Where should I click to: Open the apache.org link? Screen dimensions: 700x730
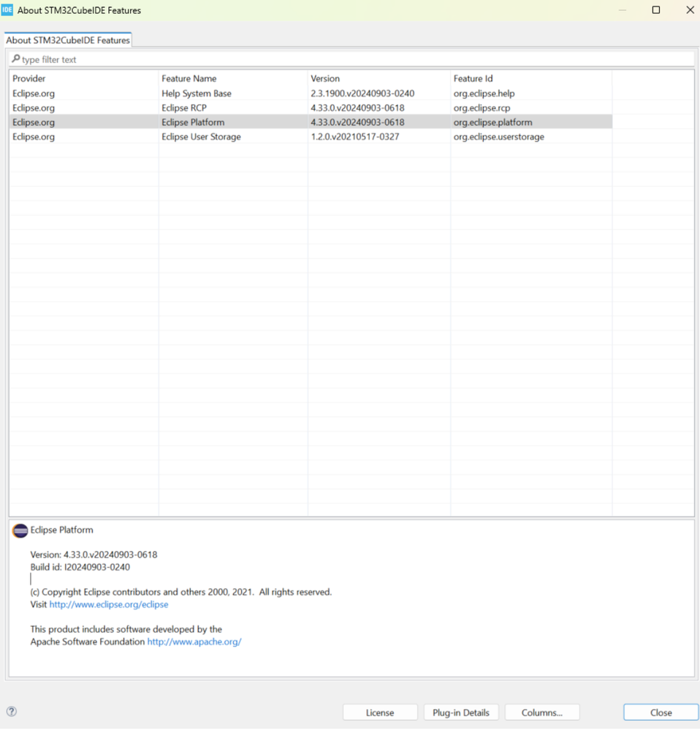(194, 642)
